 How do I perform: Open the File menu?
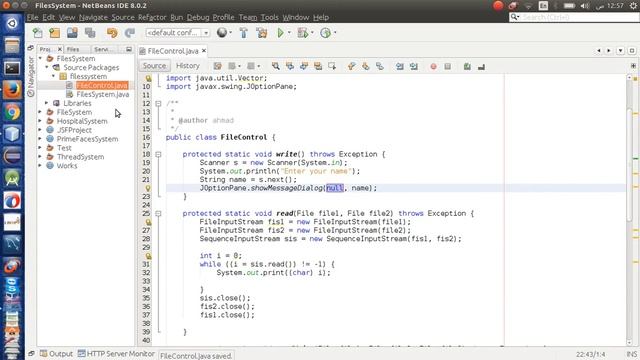click(33, 18)
